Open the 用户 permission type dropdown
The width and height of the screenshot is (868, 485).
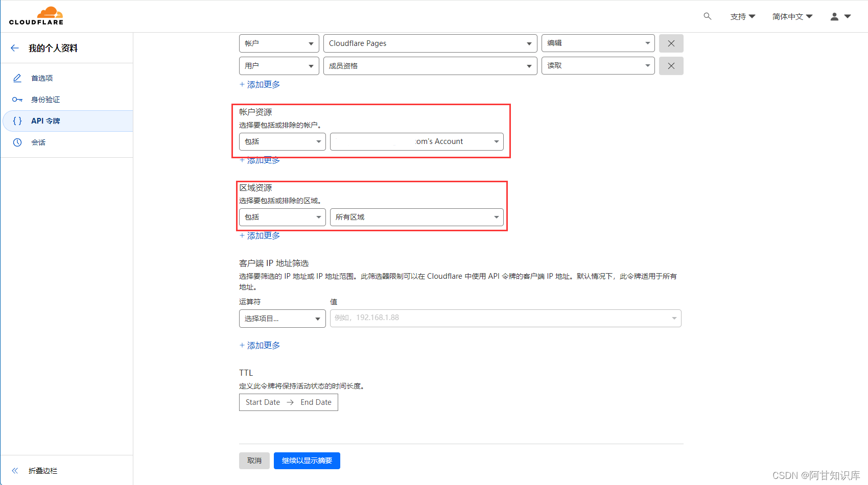tap(279, 66)
